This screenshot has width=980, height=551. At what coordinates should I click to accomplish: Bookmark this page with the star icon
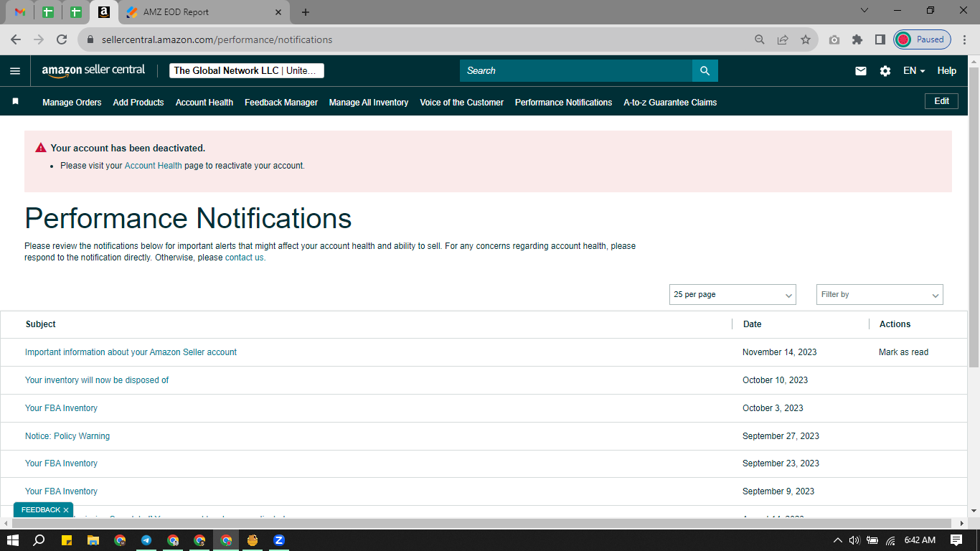(806, 39)
